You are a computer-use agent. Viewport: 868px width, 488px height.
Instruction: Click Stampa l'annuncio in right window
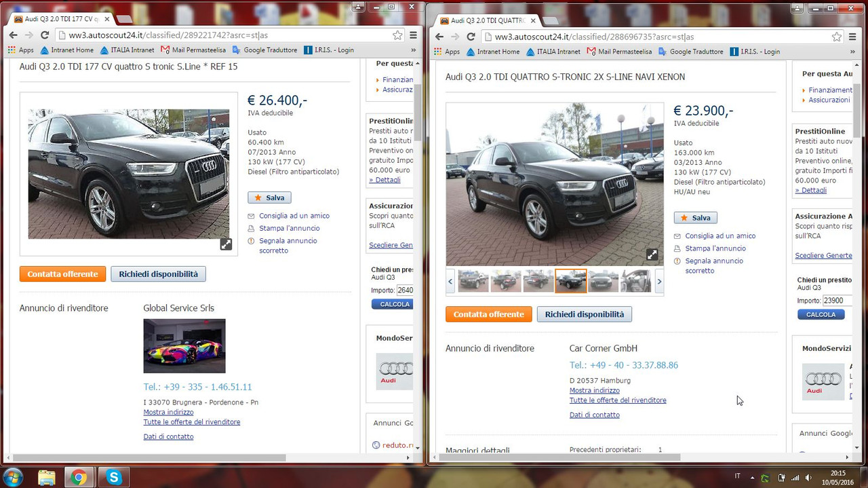[715, 248]
